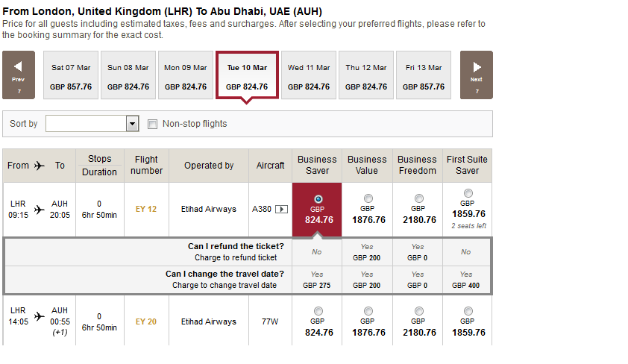This screenshot has width=628, height=364.
Task: Select Business Freedom fare for EY 12
Action: coord(419,198)
